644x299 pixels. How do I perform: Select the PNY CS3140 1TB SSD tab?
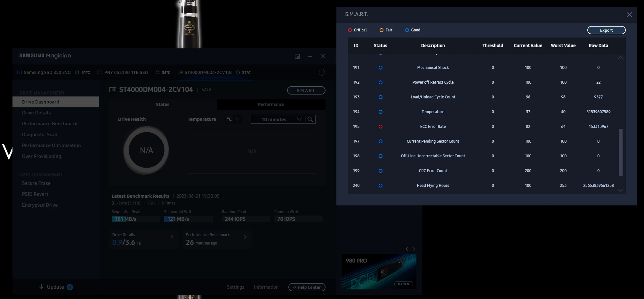pos(134,72)
